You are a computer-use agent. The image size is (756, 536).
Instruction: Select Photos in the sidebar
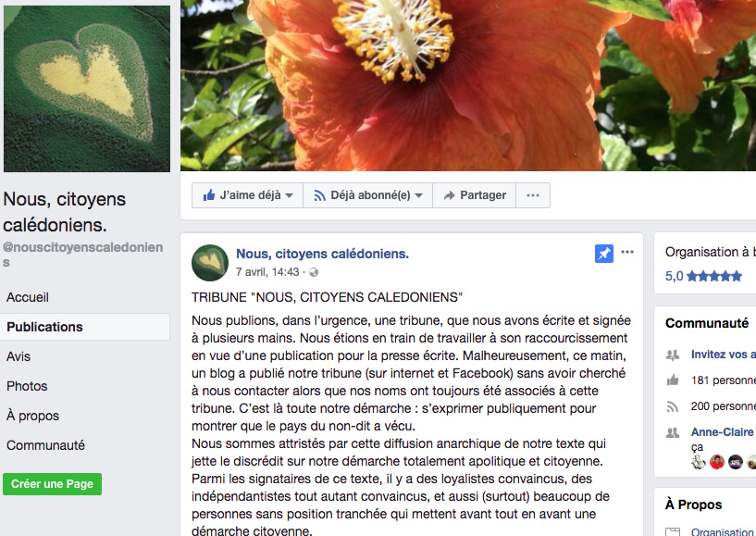[x=27, y=386]
